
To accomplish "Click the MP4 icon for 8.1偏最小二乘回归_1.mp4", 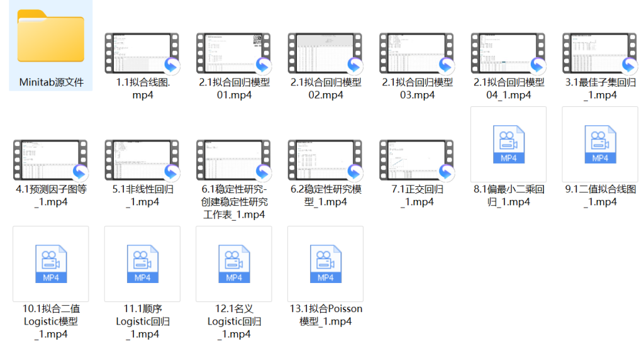I will click(x=508, y=145).
